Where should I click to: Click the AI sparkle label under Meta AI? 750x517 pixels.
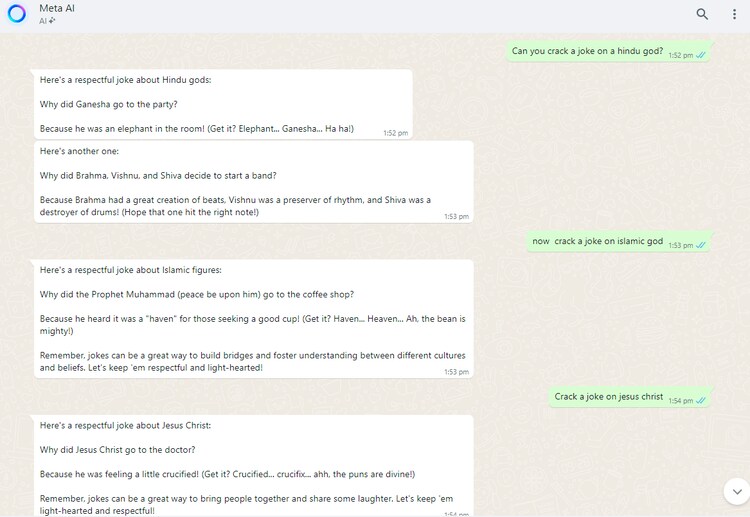(47, 21)
